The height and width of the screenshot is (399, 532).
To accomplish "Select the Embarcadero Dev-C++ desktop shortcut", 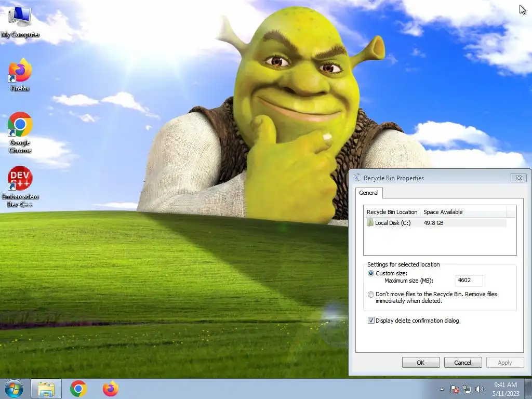I will click(20, 187).
